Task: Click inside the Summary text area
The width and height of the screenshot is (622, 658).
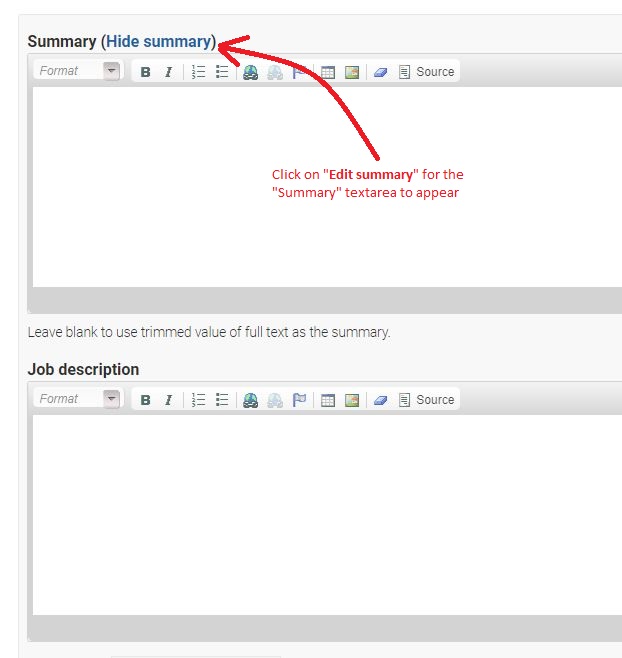Action: [x=327, y=187]
